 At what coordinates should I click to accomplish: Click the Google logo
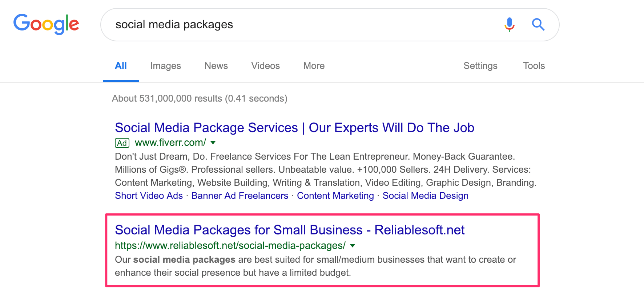(x=46, y=24)
